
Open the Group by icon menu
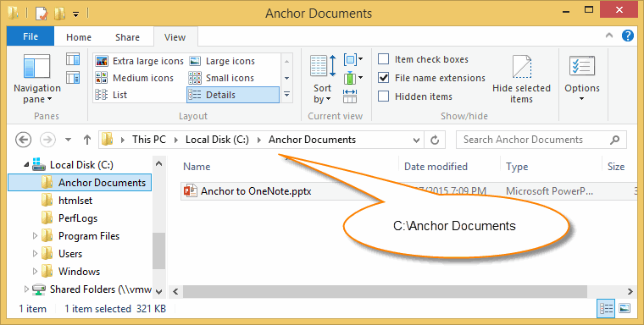click(x=353, y=60)
